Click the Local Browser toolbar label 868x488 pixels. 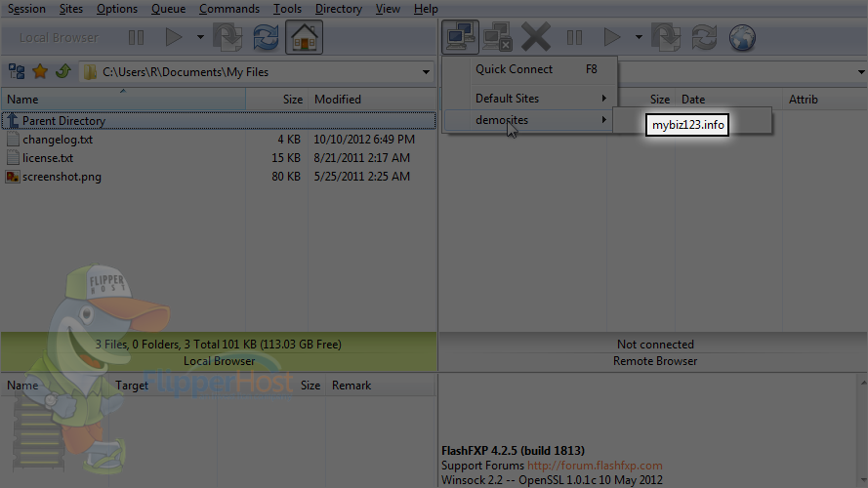point(59,38)
